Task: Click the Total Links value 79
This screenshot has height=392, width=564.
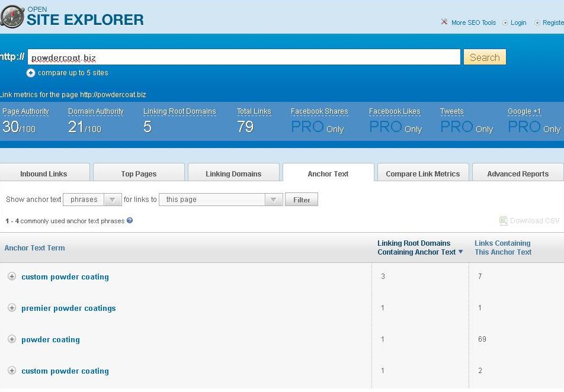Action: click(x=245, y=127)
